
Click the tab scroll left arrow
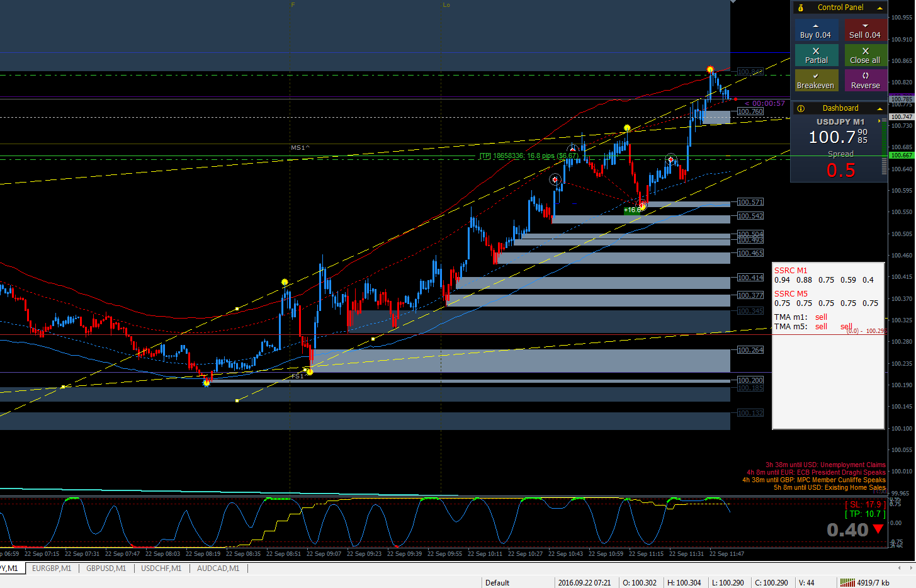(900, 568)
